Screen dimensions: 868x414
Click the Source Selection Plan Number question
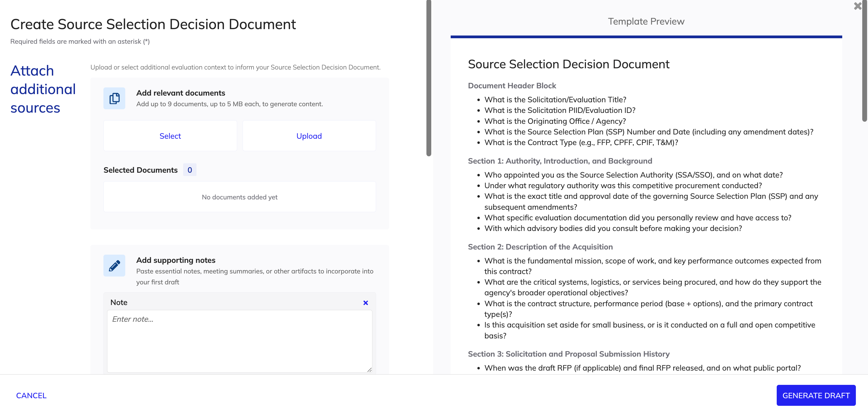point(649,132)
